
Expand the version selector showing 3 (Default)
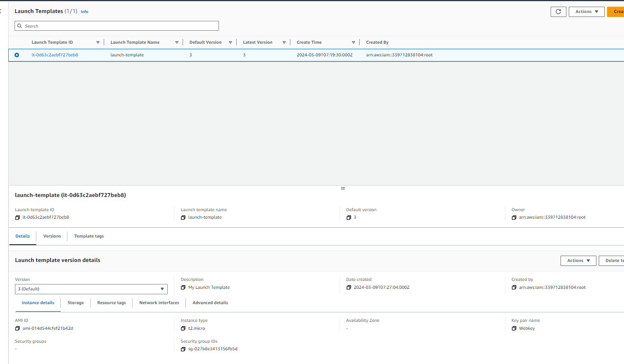pyautogui.click(x=91, y=289)
